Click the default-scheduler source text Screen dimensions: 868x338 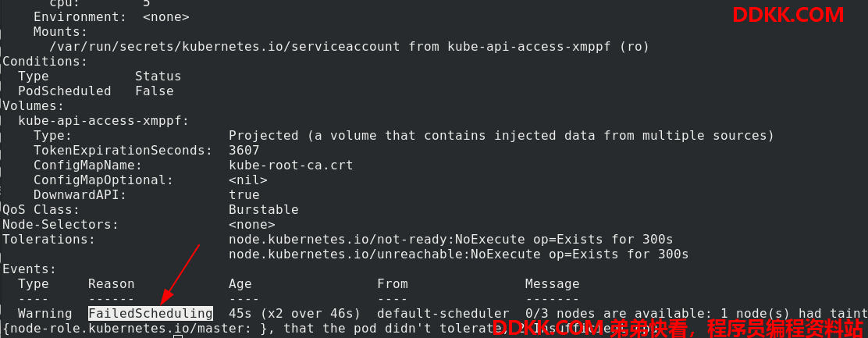(x=443, y=313)
